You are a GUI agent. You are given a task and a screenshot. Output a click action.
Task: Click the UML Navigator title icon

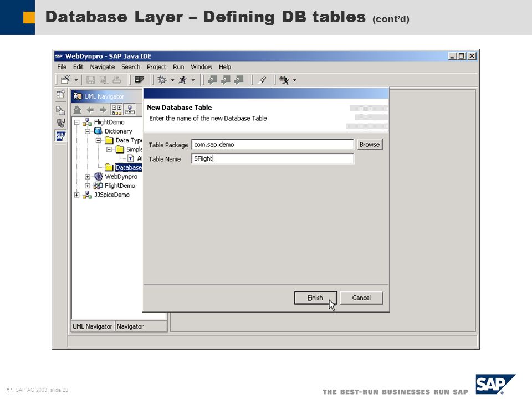pos(78,96)
